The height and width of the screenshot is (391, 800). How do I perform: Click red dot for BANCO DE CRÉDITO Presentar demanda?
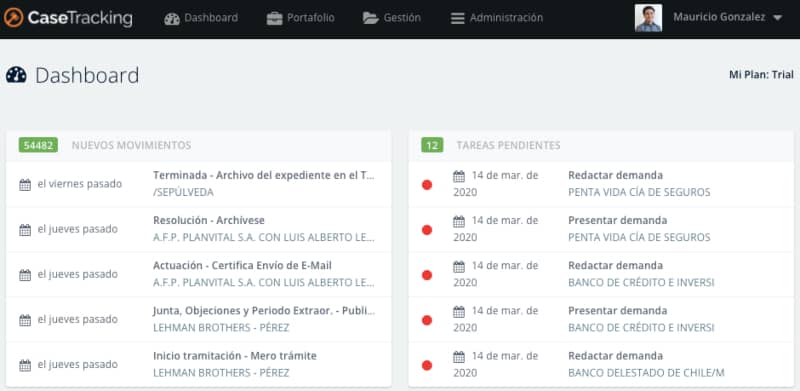click(x=427, y=320)
